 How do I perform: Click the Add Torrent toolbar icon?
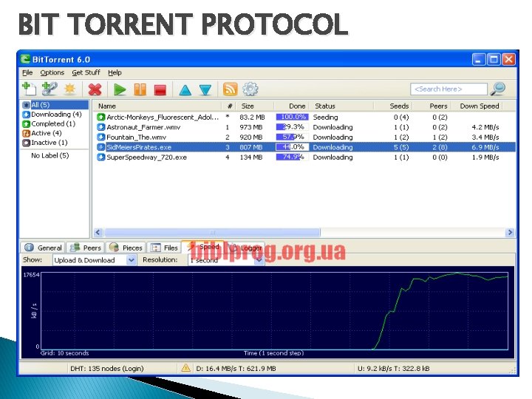pos(29,89)
